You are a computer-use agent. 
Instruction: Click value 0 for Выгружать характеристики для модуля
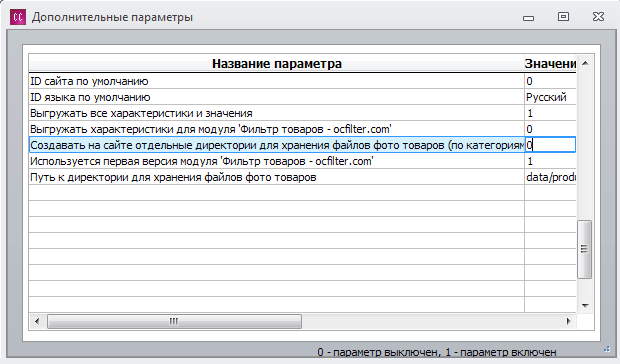[x=550, y=129]
